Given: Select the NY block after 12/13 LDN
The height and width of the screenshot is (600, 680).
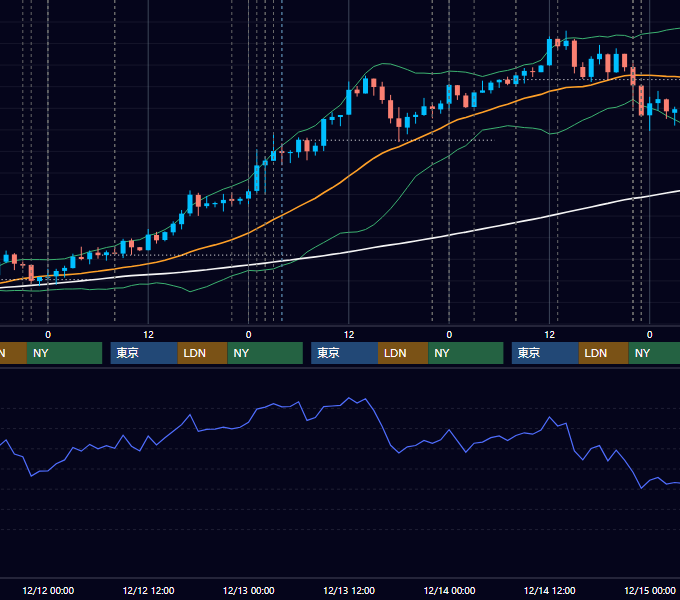Looking at the screenshot, I should point(466,353).
